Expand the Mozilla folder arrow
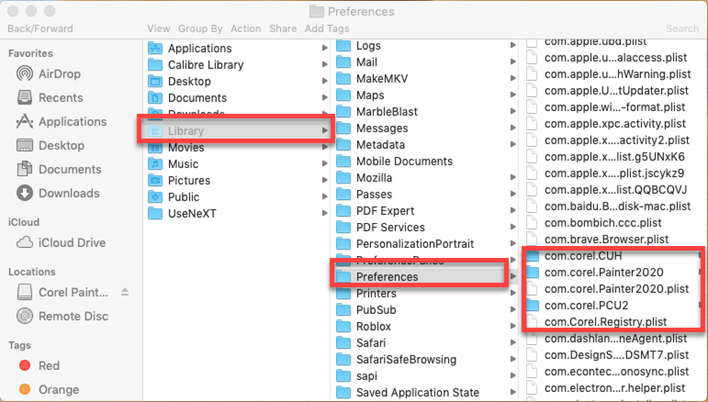 (x=513, y=178)
